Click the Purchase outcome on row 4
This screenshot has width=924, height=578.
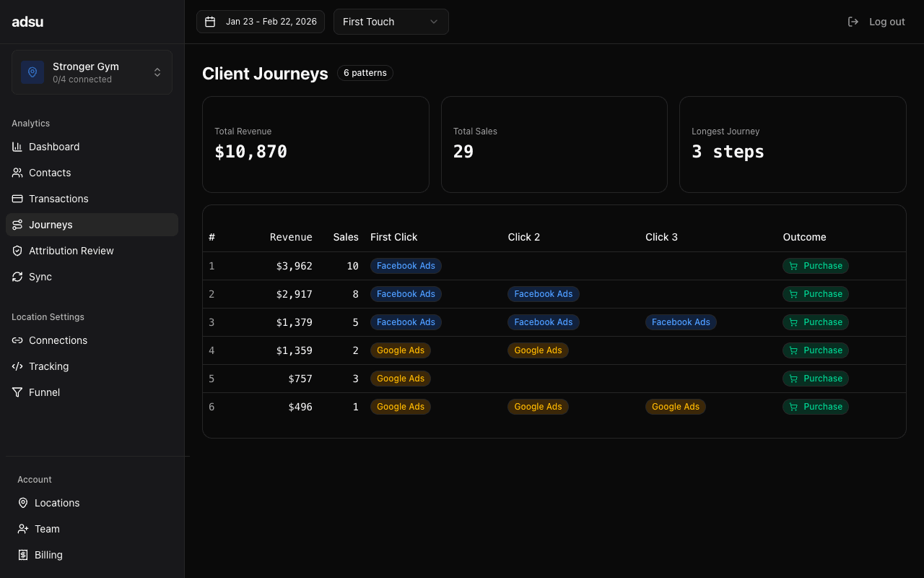point(815,350)
